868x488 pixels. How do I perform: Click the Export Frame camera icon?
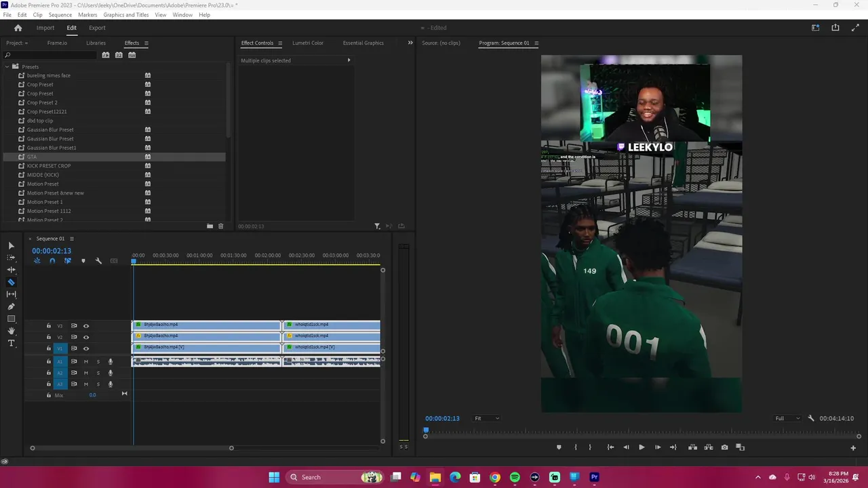click(725, 447)
